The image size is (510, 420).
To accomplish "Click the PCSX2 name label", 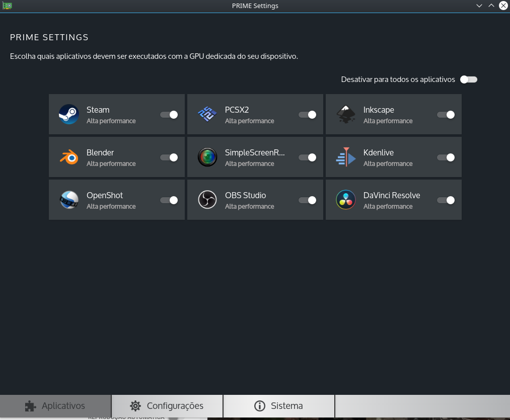I will [237, 110].
